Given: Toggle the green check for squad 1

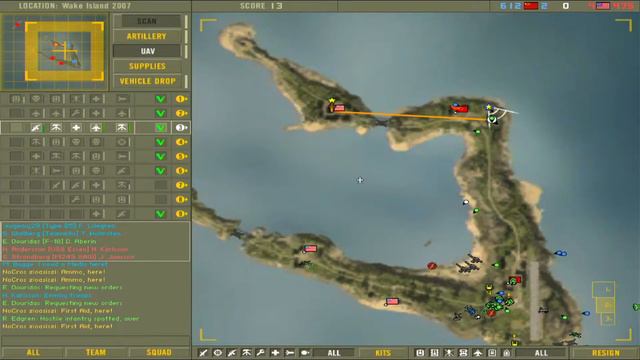Looking at the screenshot, I should click(x=160, y=99).
